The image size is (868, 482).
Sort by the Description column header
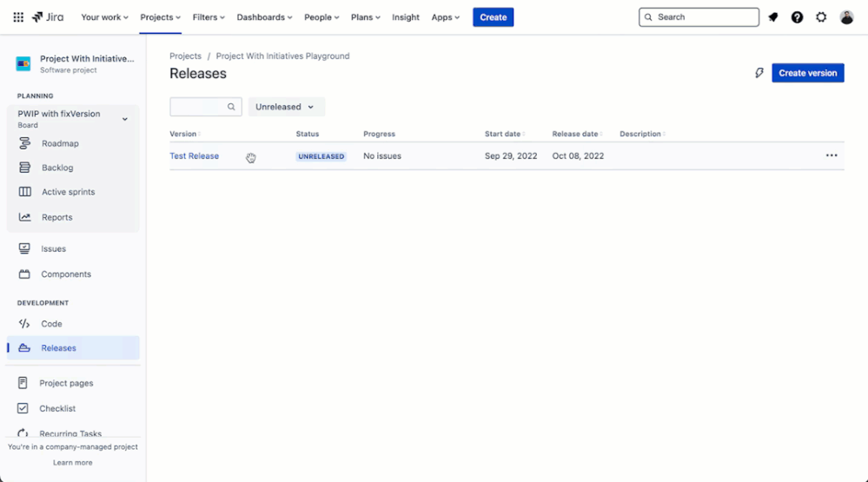(642, 134)
